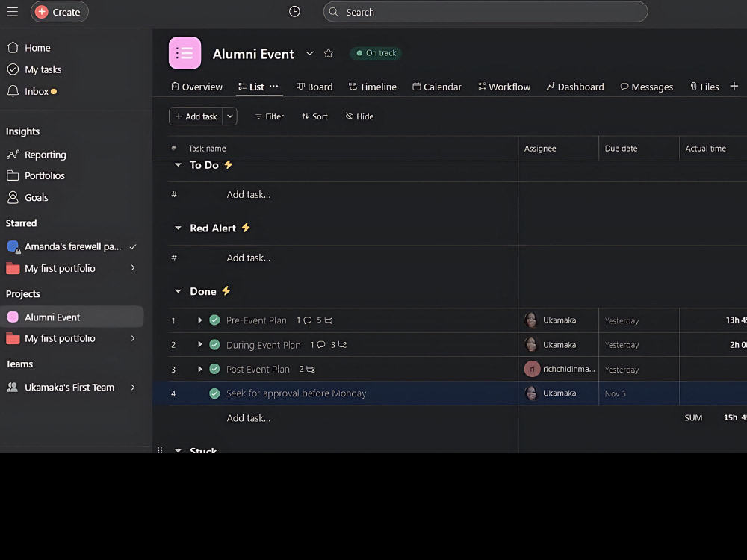This screenshot has height=560, width=747.
Task: Uncheck completion of During Event Plan task
Action: 215,345
